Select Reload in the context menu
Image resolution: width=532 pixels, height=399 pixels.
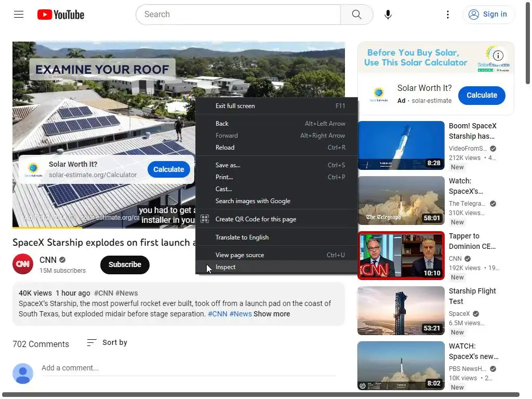(x=276, y=147)
